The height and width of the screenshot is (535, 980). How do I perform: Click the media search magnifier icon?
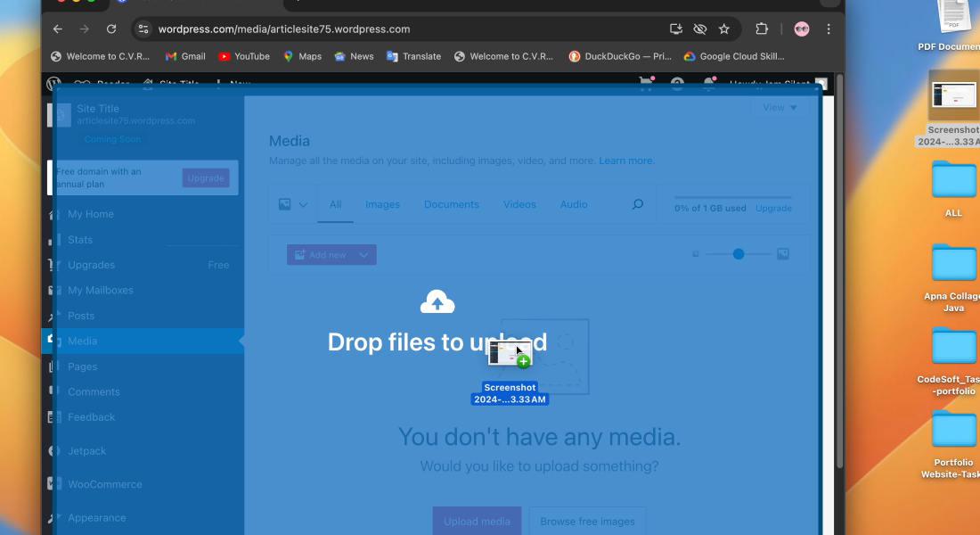pos(637,204)
